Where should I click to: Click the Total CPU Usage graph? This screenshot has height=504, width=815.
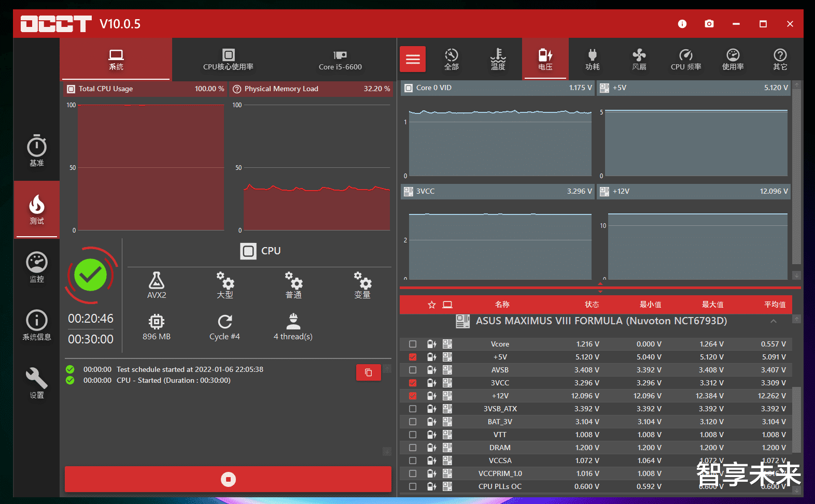pos(150,167)
